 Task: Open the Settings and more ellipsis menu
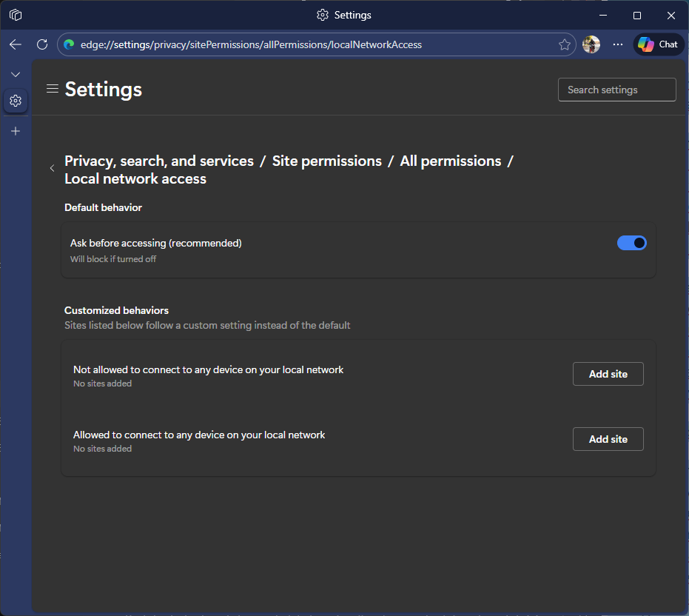click(x=618, y=44)
